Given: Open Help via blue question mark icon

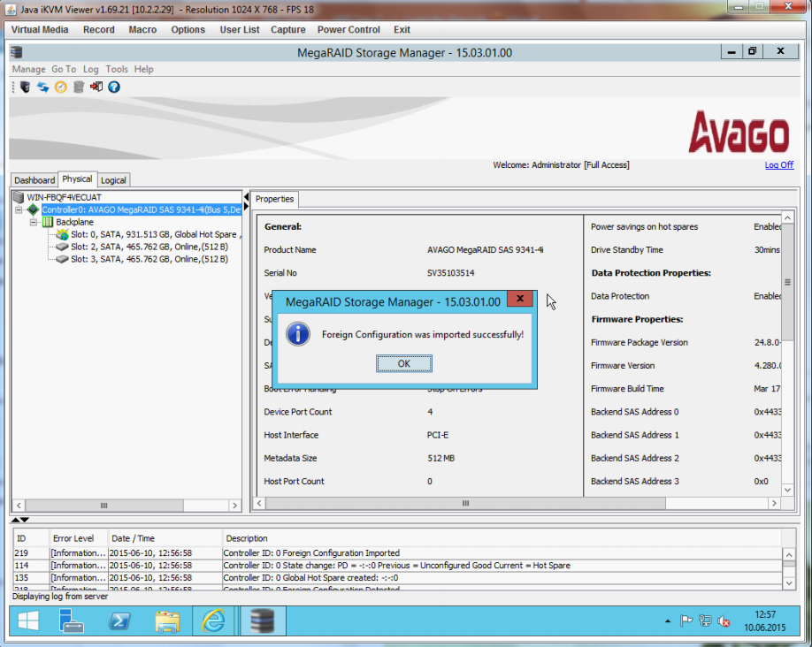Looking at the screenshot, I should point(114,87).
